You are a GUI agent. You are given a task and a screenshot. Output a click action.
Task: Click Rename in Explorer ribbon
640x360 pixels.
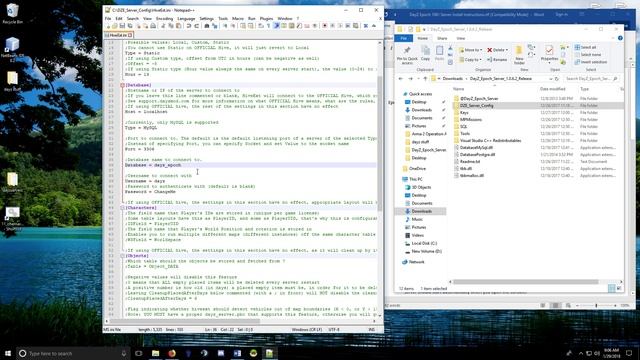tap(497, 60)
